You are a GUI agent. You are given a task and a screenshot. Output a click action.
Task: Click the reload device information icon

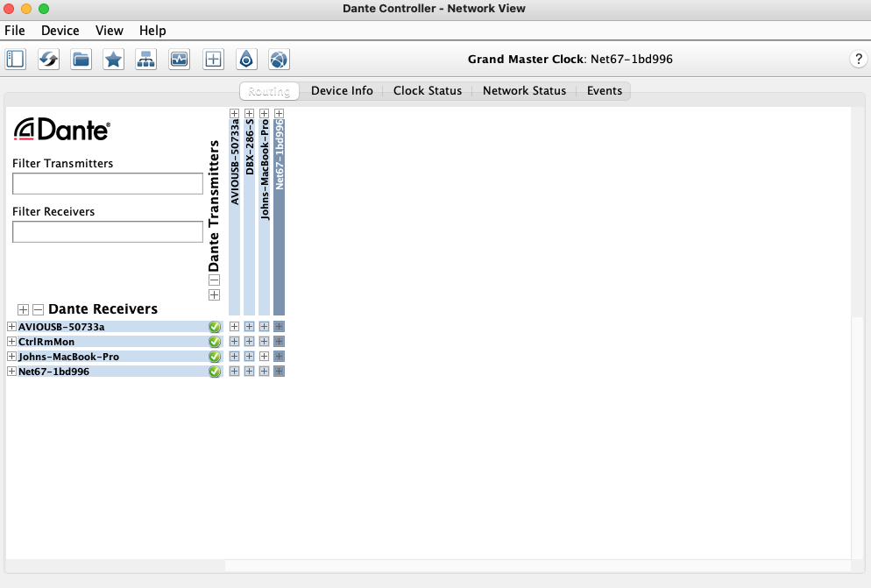click(48, 59)
